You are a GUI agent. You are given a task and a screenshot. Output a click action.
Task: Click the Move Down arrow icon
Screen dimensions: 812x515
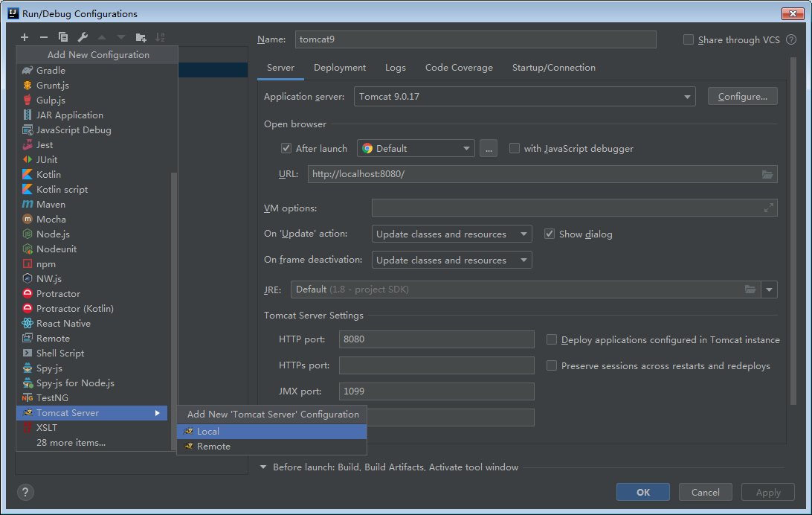(121, 37)
